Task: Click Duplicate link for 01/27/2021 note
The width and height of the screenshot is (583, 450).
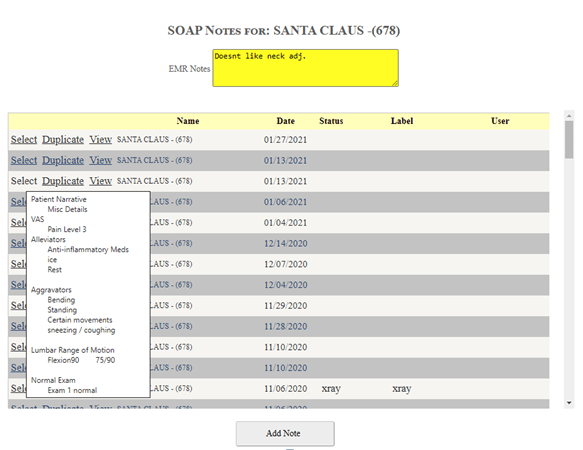Action: (63, 139)
